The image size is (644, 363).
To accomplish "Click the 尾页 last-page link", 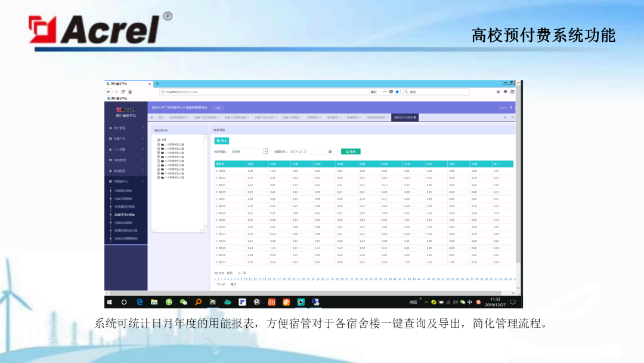I will 233,284.
